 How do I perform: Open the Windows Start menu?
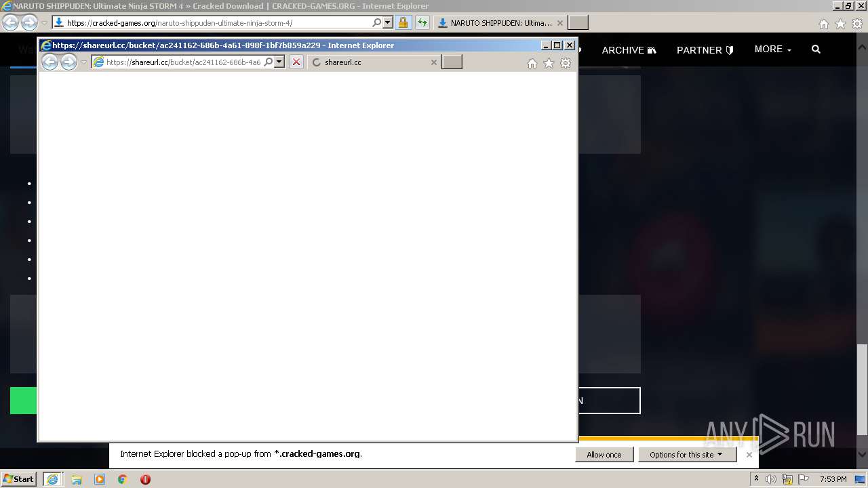19,479
